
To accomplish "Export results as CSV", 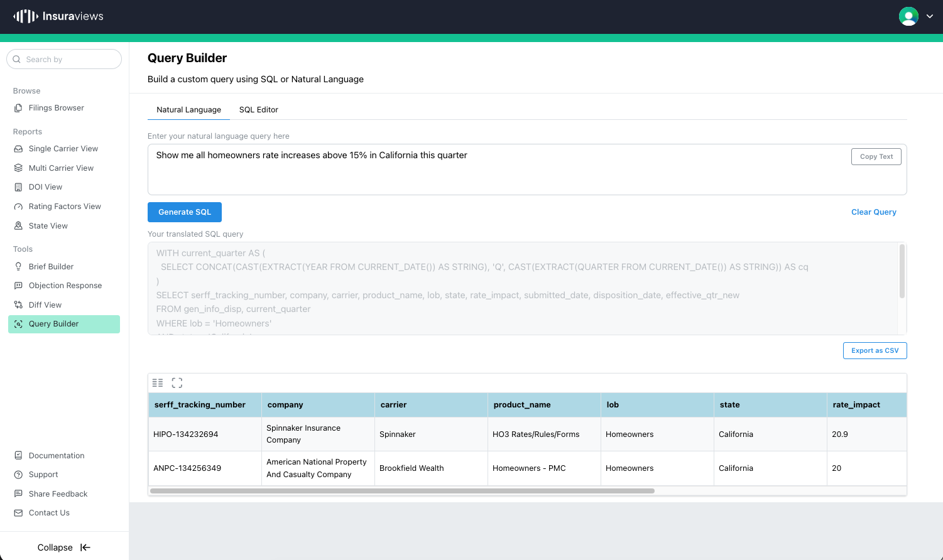I will (875, 350).
